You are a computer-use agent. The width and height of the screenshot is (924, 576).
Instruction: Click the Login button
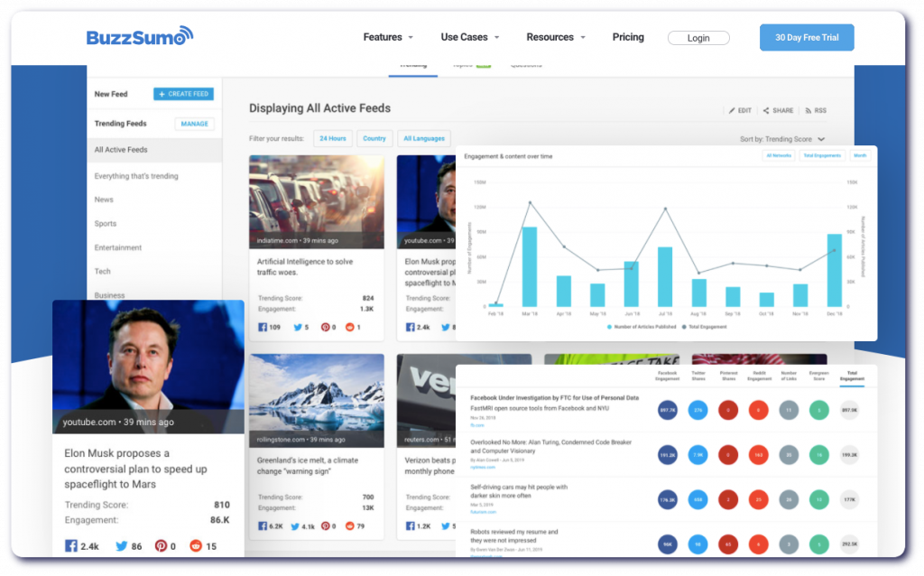[x=698, y=38]
